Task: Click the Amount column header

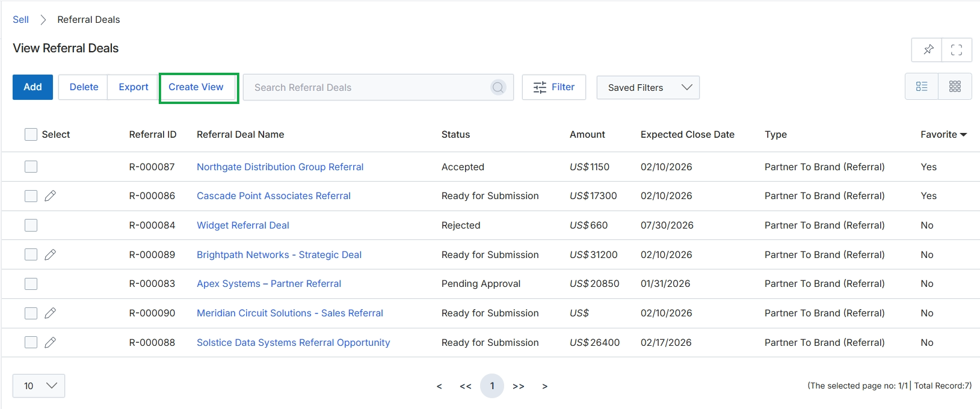Action: tap(587, 134)
